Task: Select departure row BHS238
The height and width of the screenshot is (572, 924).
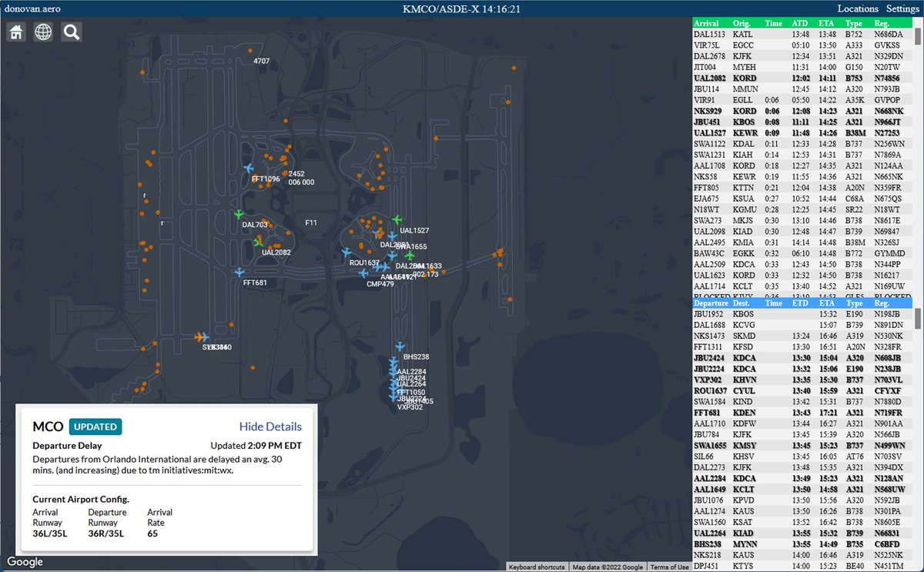Action: click(803, 544)
